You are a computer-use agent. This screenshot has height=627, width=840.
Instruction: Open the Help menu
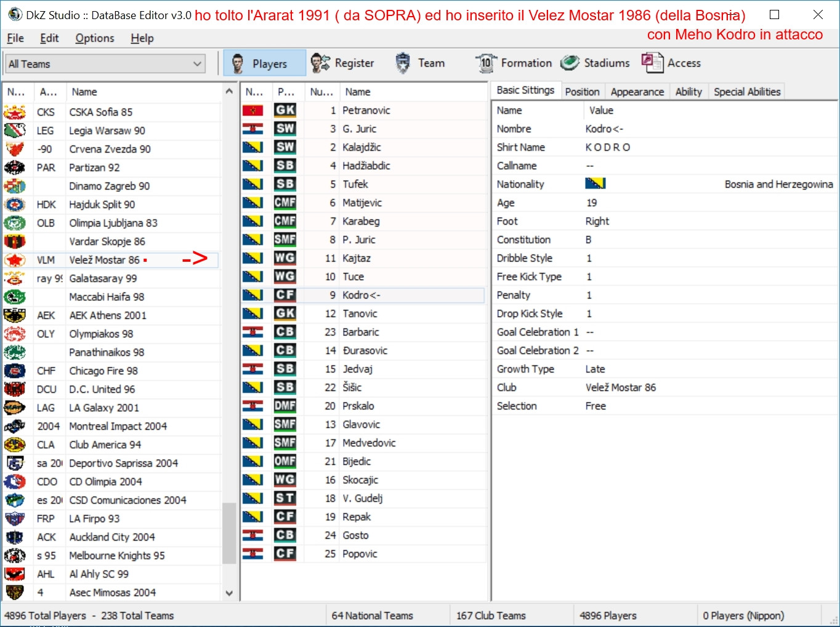142,38
